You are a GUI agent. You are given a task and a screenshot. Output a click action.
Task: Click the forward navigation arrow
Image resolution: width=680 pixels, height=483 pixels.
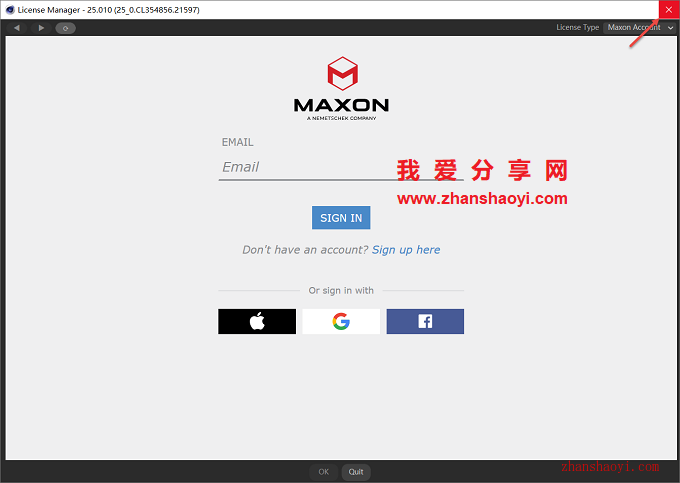[x=41, y=28]
